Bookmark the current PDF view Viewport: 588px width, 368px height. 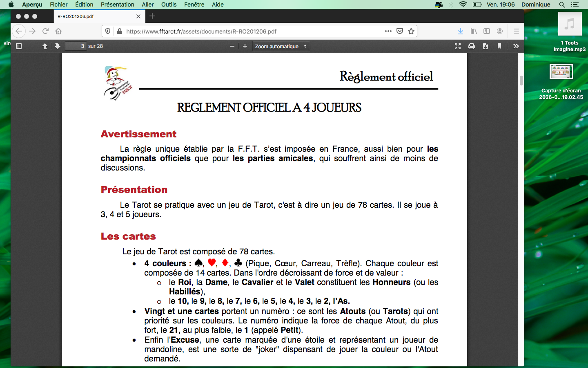499,46
